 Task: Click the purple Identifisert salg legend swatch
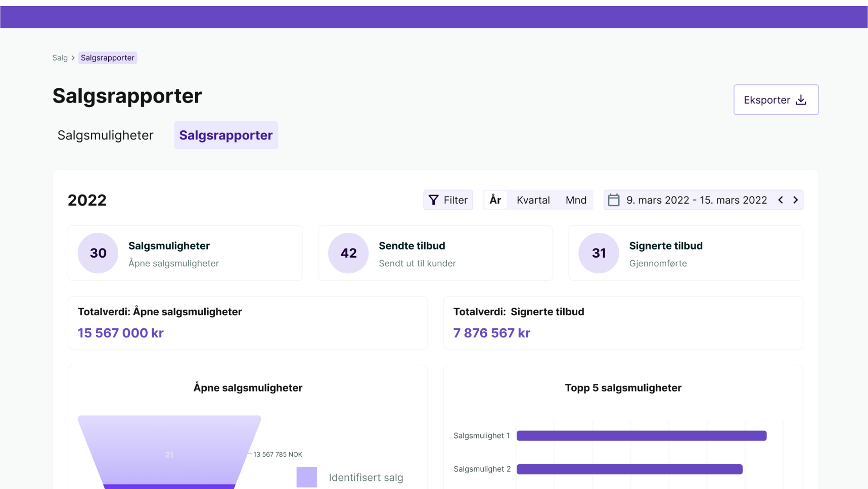[307, 477]
